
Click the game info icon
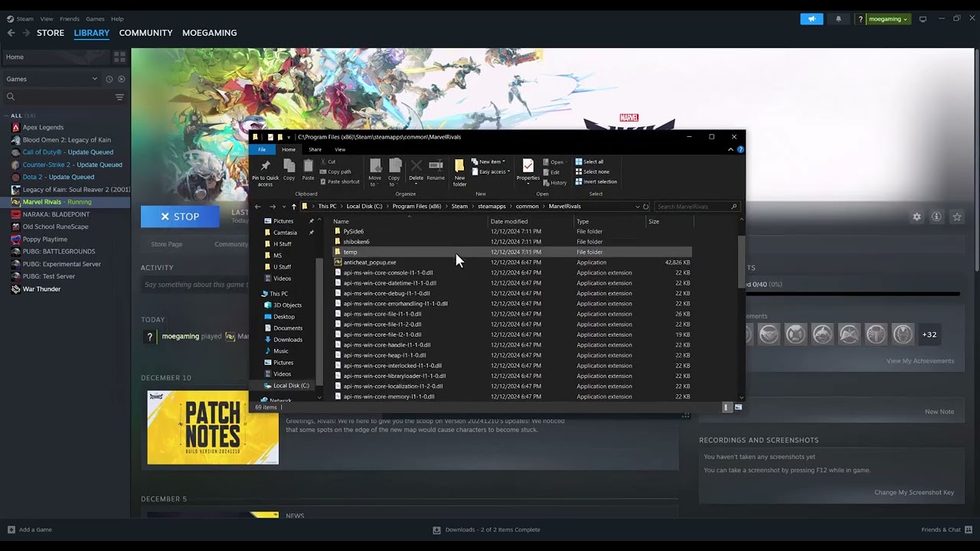click(936, 217)
